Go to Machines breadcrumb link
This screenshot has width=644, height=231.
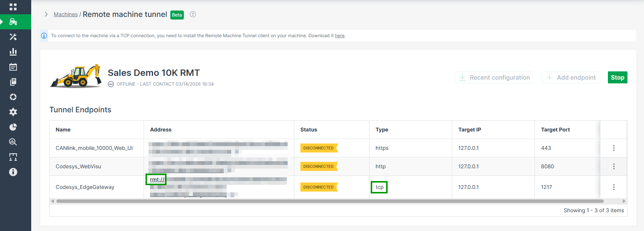65,14
